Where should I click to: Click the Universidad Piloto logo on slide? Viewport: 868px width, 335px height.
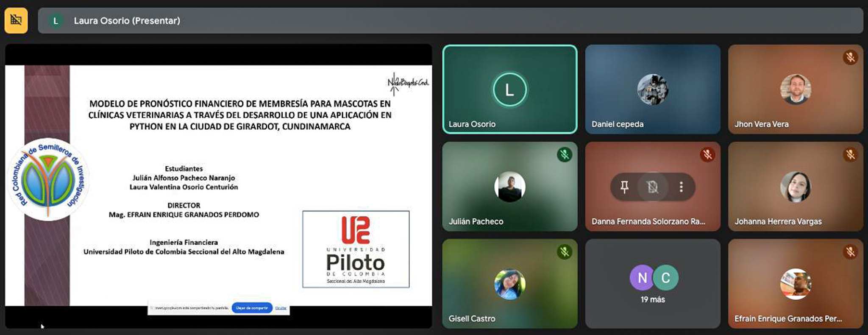coord(356,249)
